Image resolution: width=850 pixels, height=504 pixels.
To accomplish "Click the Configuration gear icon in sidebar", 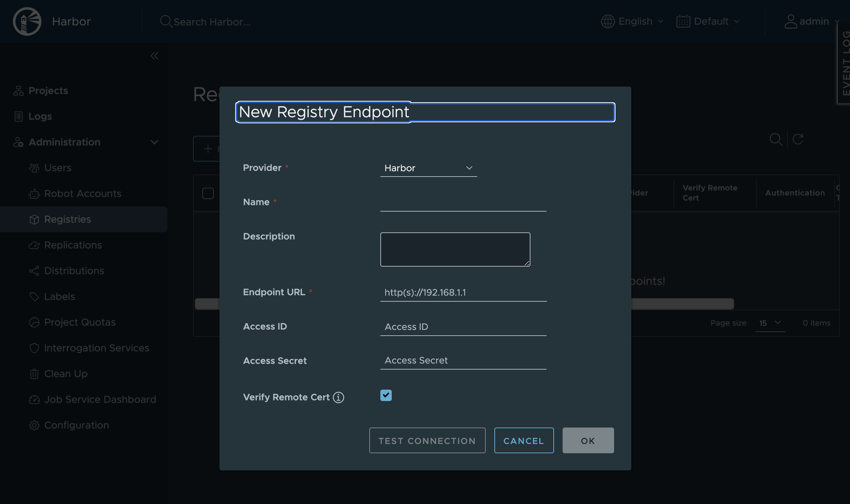I will pyautogui.click(x=34, y=425).
